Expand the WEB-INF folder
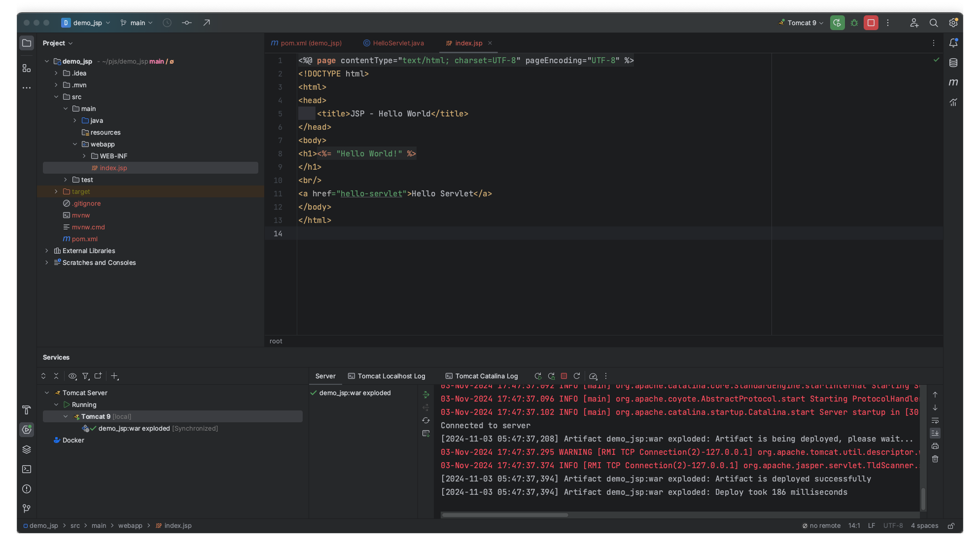 point(84,156)
